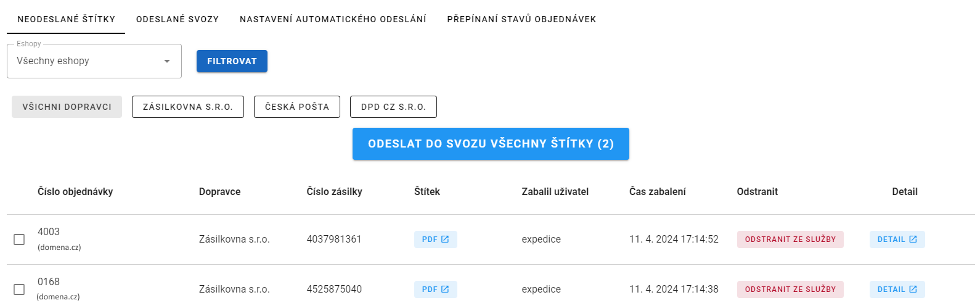Expand the Eshopy dropdown arrow
980x308 pixels.
pyautogui.click(x=167, y=61)
